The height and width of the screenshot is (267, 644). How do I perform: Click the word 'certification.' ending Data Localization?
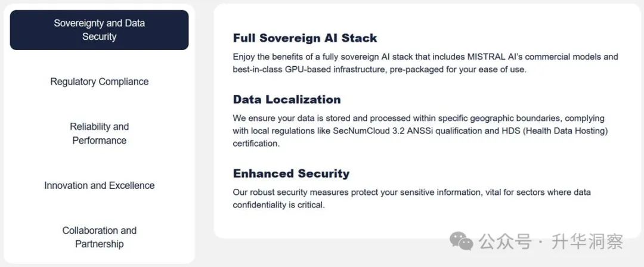click(256, 144)
